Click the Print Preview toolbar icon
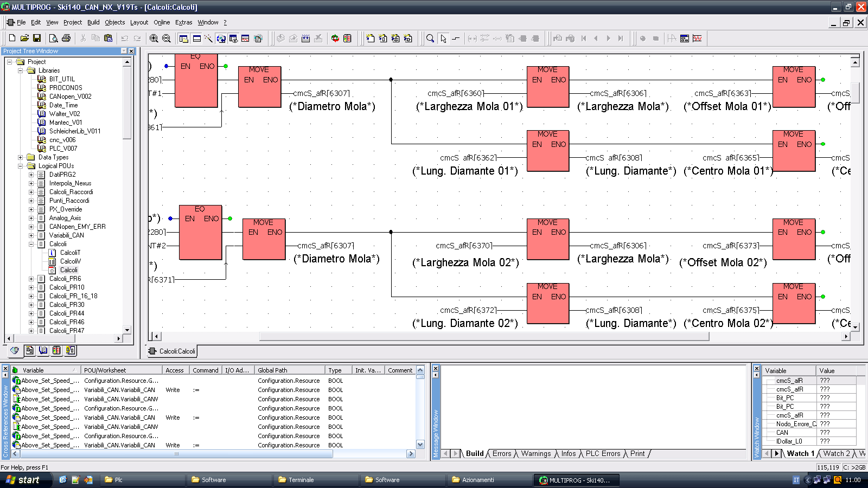868x488 pixels. click(x=53, y=38)
